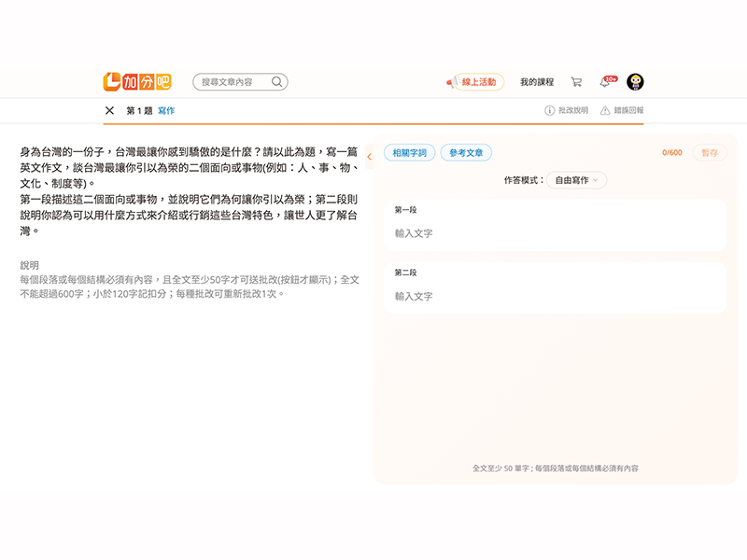This screenshot has height=560, width=747.
Task: Focus the 搜尋文章內容 search field
Action: click(232, 82)
